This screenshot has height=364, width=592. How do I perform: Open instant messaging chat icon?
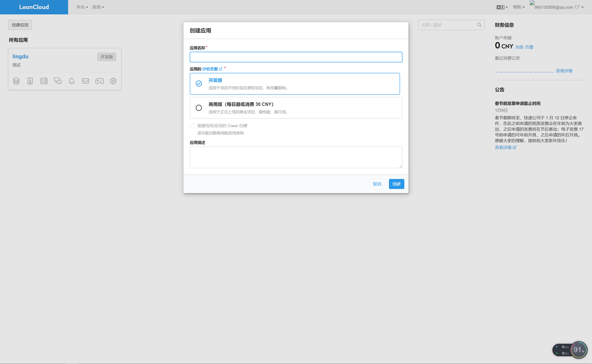(58, 81)
